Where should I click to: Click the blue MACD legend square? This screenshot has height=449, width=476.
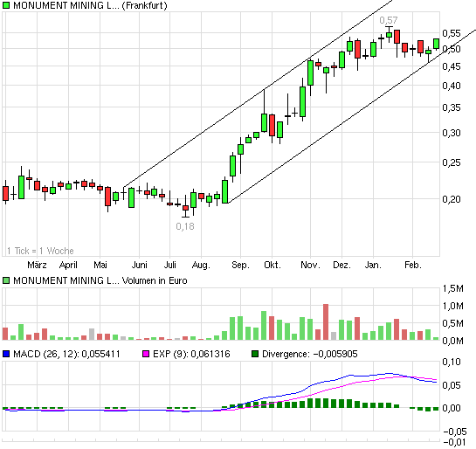6,354
